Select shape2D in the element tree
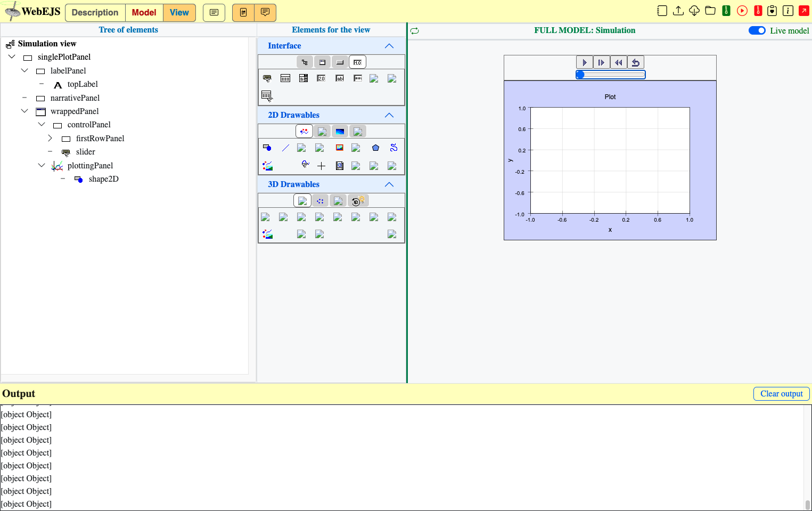Viewport: 812px width, 511px height. pyautogui.click(x=104, y=179)
